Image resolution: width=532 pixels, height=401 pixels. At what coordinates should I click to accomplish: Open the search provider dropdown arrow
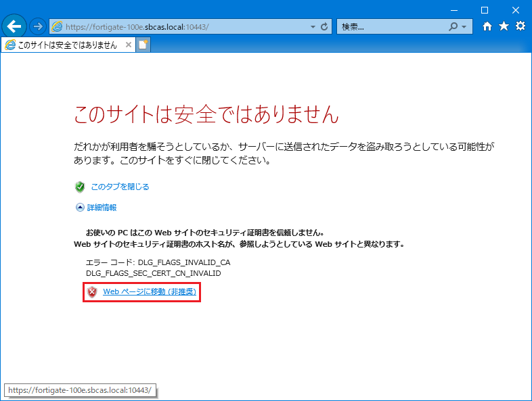pos(464,27)
